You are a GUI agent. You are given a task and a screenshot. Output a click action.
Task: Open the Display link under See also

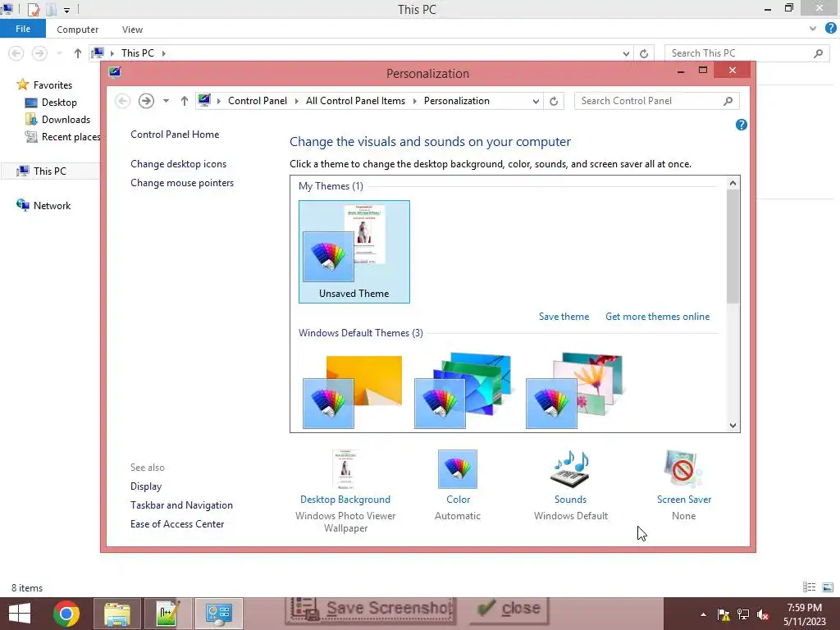[146, 486]
